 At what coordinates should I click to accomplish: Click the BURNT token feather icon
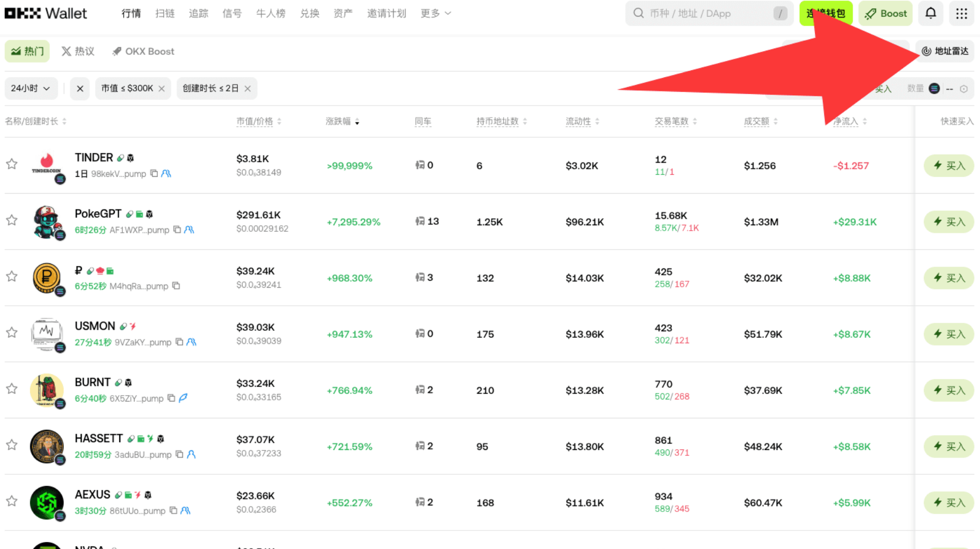point(183,398)
